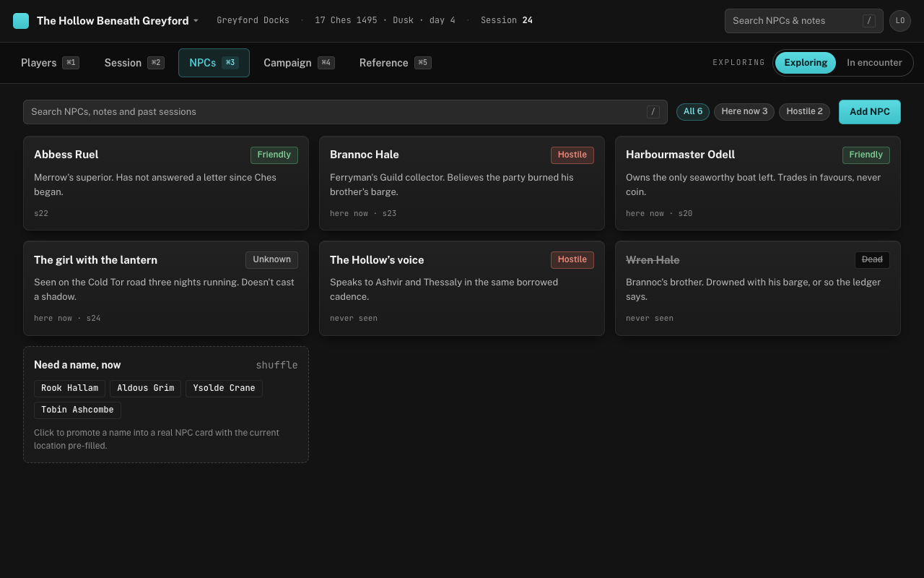Click the Greyford Docks location text
The width and height of the screenshot is (924, 578).
click(253, 21)
